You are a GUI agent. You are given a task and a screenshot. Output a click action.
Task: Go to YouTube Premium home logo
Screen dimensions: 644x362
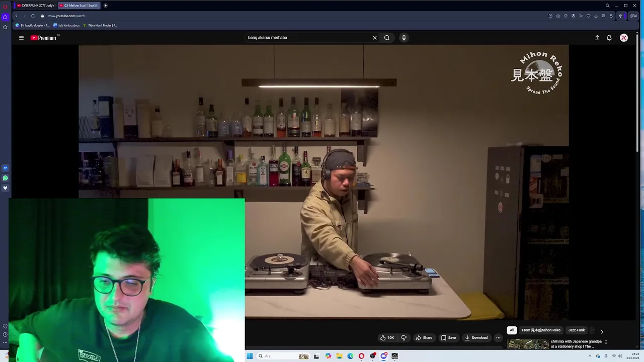click(43, 38)
